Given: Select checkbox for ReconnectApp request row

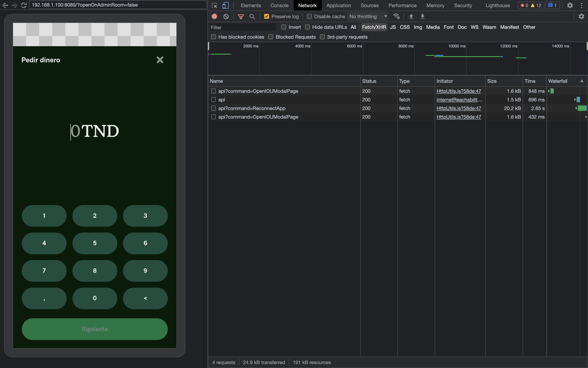Looking at the screenshot, I should (214, 108).
